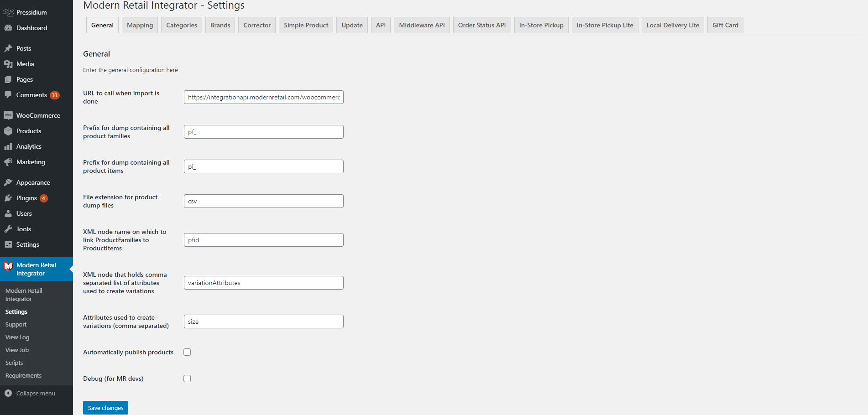Switch to the In-Store Pickup tab
The height and width of the screenshot is (415, 868).
click(541, 25)
